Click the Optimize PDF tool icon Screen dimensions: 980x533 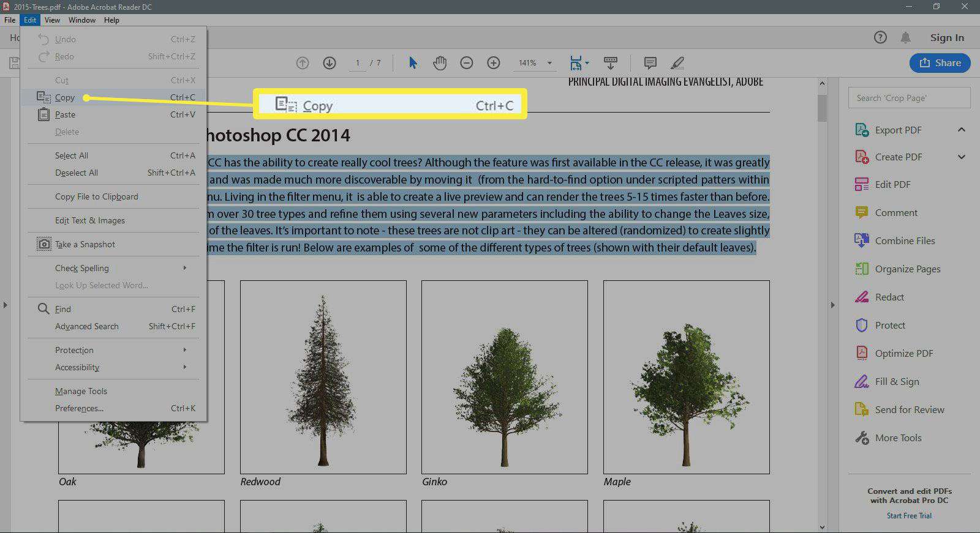click(862, 353)
